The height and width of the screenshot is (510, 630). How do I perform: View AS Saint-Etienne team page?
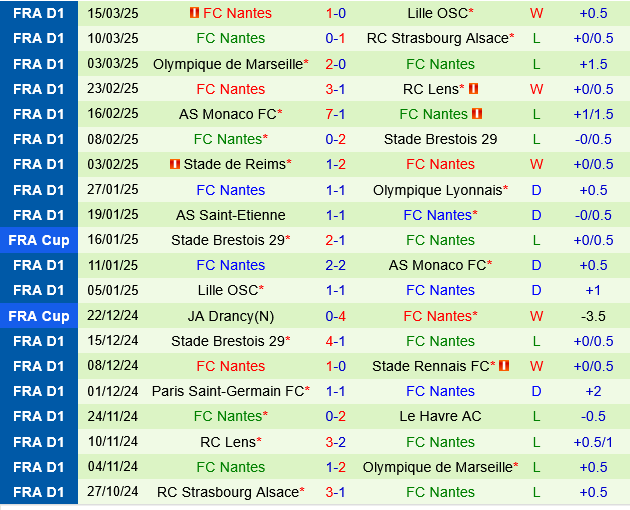point(230,215)
